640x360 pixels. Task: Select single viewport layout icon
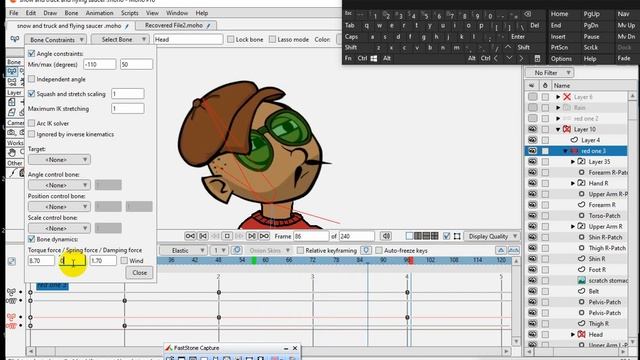pos(409,236)
